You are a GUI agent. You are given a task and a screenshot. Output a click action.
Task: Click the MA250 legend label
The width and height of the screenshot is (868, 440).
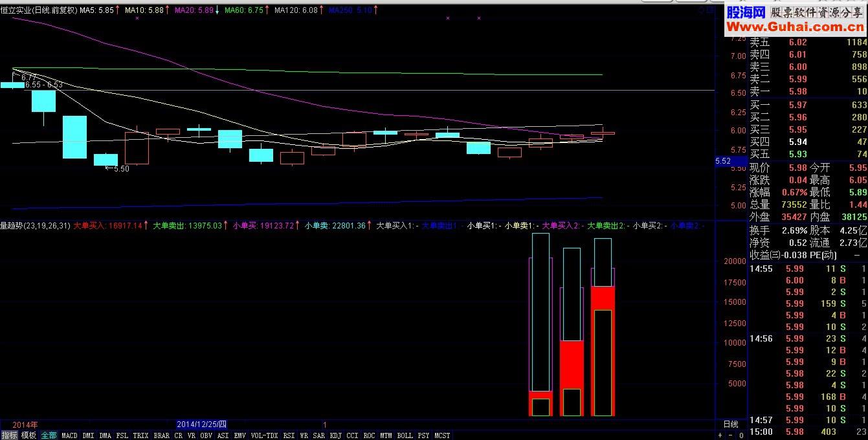(x=350, y=10)
